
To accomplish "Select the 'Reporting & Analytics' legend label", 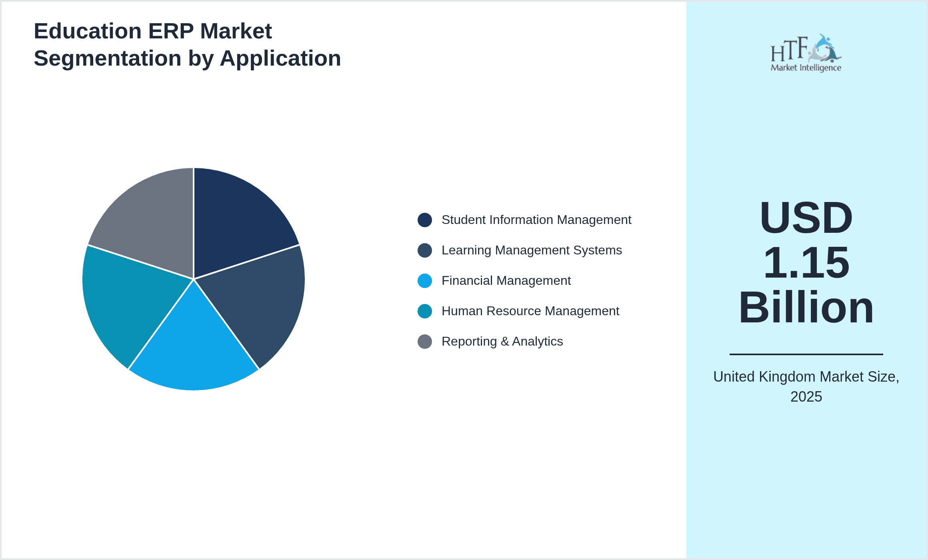I will pyautogui.click(x=502, y=342).
